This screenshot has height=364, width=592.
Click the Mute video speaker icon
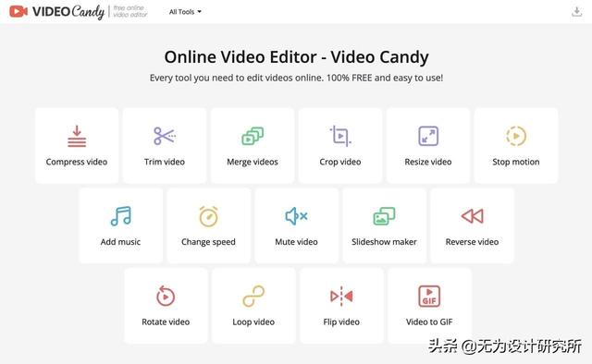pos(296,216)
